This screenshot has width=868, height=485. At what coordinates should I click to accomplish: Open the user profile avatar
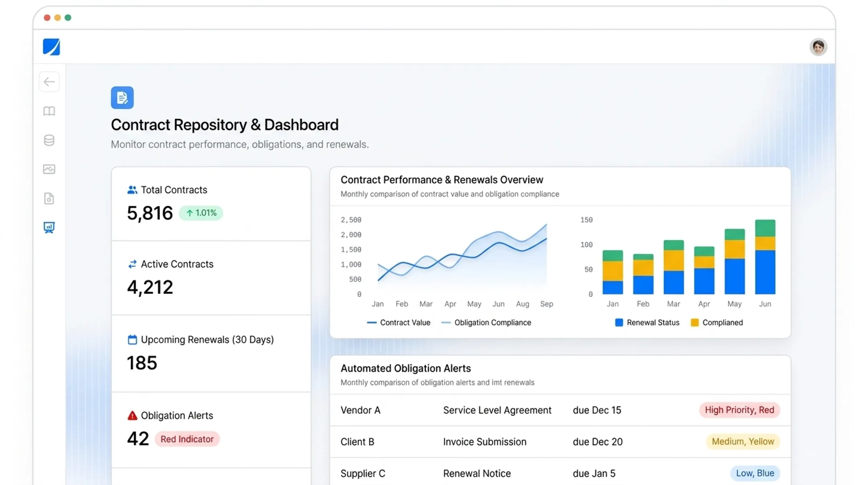pyautogui.click(x=818, y=47)
